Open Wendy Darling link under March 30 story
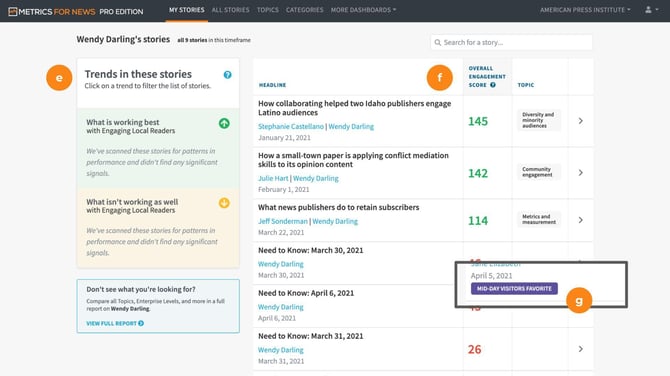 (281, 264)
